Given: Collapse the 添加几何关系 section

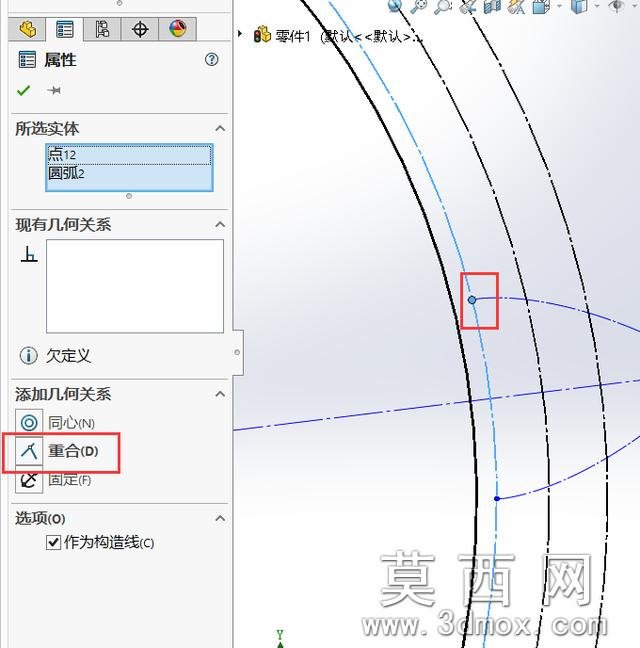Looking at the screenshot, I should (220, 394).
